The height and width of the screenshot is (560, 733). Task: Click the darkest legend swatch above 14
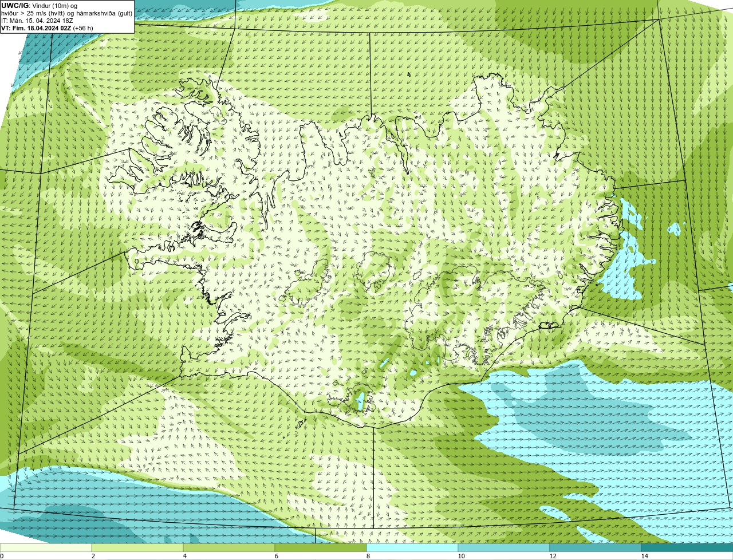point(687,547)
